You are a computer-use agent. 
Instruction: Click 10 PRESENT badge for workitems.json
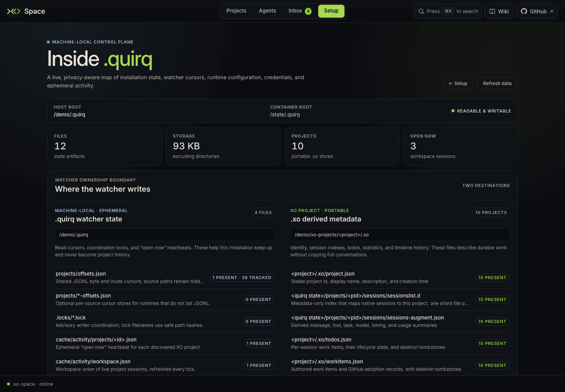[492, 365]
